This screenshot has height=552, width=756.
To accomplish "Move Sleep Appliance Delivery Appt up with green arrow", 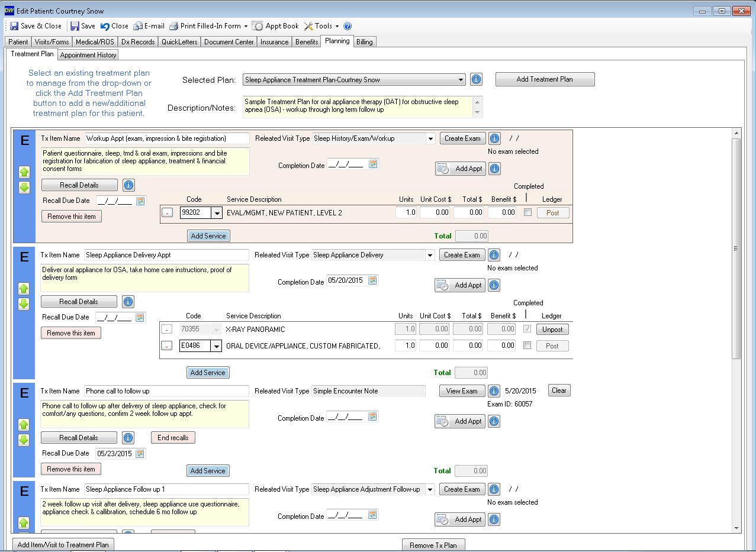I will click(24, 289).
